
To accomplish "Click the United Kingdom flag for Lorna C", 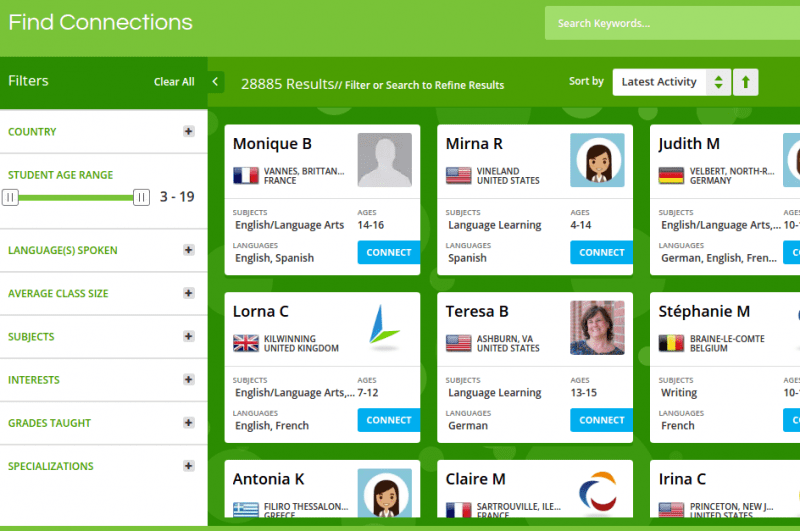I will [x=246, y=344].
